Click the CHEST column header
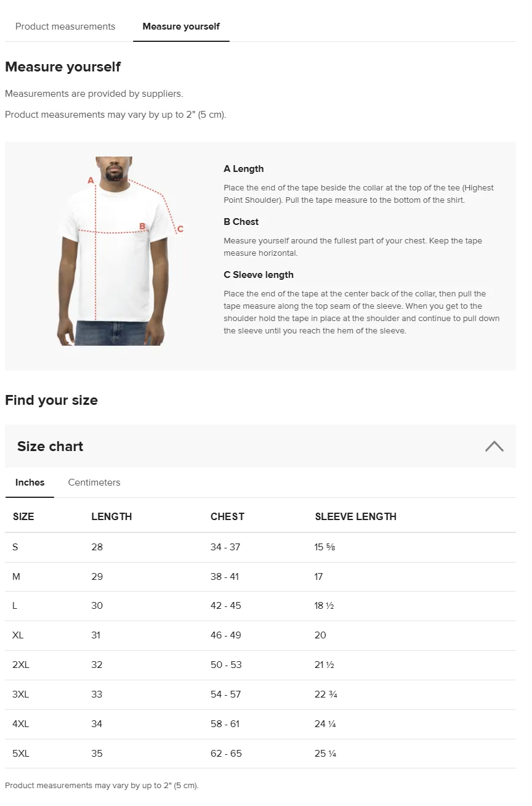Image resolution: width=532 pixels, height=806 pixels. [227, 516]
